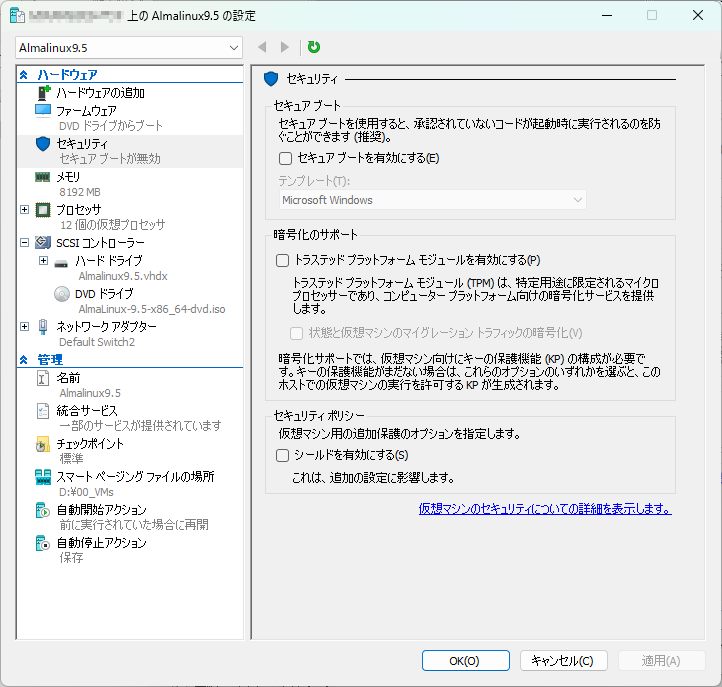
Task: Open 自動開始アクション icon
Action: pyautogui.click(x=43, y=511)
